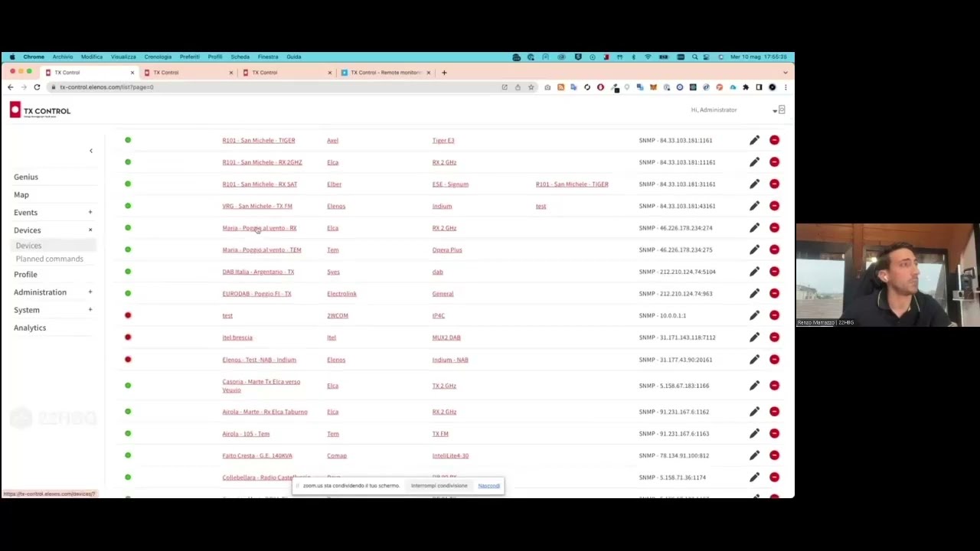Viewport: 980px width, 551px height.
Task: Delete the Airola Marte Rx Elca Taburno device
Action: tap(774, 412)
